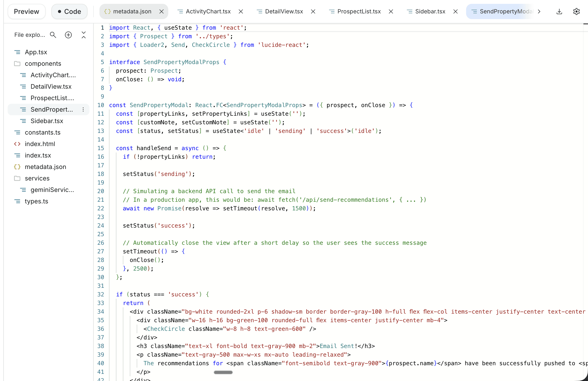The width and height of the screenshot is (588, 381).
Task: Switch to Code mode
Action: tap(69, 11)
